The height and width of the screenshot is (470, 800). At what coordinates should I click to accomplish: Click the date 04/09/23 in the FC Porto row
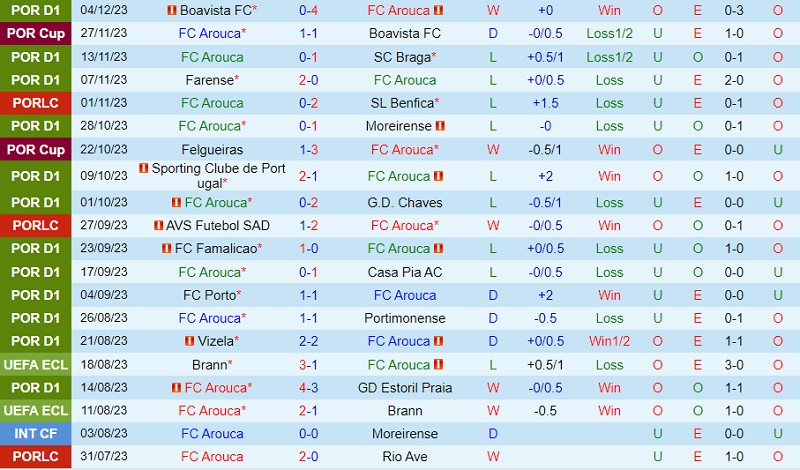pos(106,295)
